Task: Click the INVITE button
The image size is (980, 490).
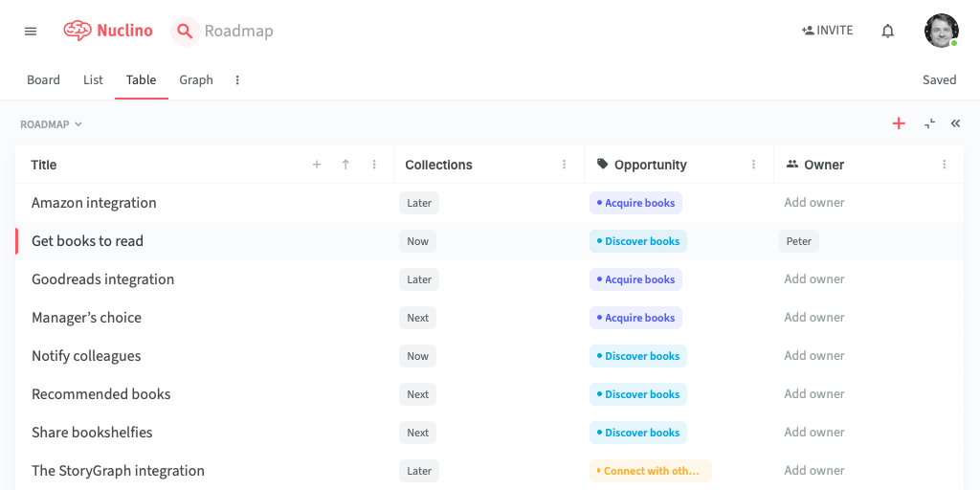Action: coord(828,31)
